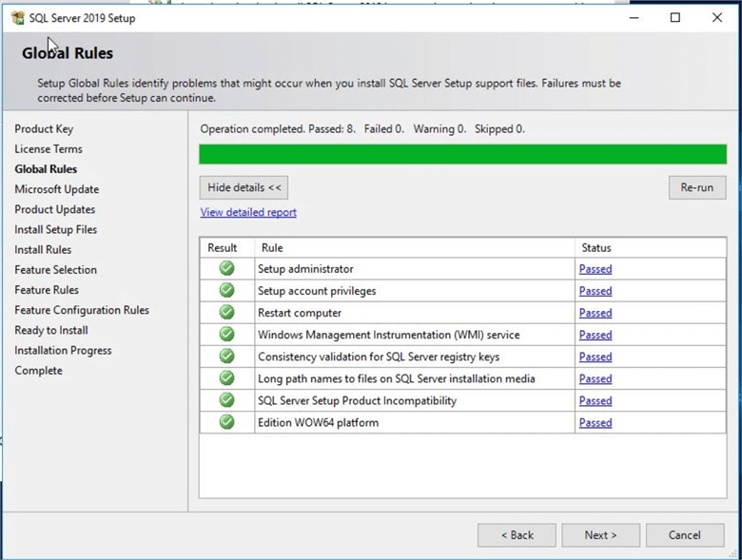
Task: Click the SQL Server Setup title bar icon
Action: pos(18,18)
